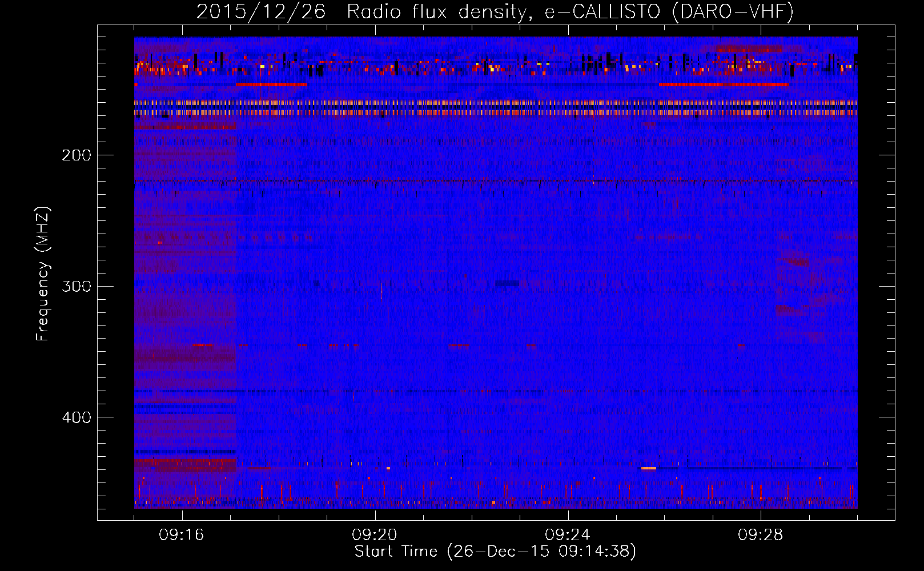
Task: Click the 09:28 time tick label
Action: tap(761, 535)
